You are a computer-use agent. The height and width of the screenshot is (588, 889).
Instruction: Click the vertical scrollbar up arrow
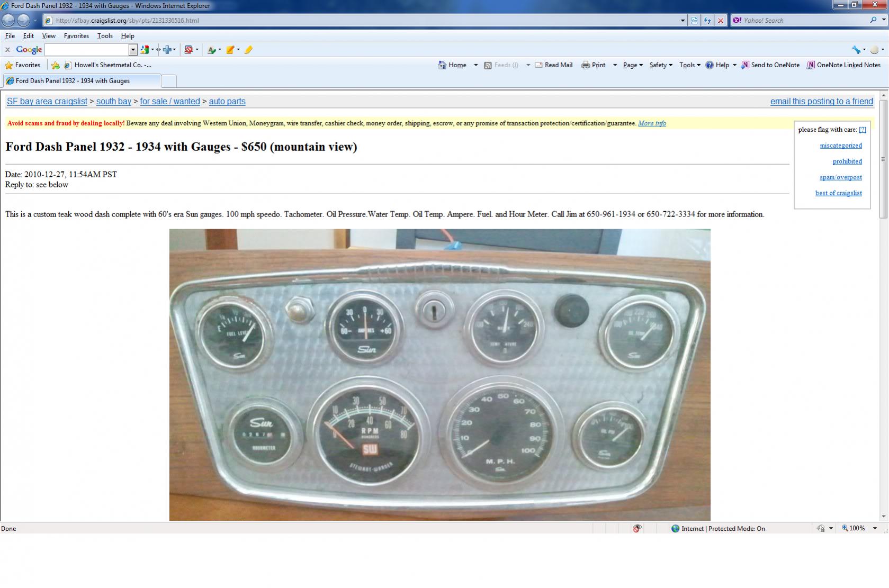point(883,95)
